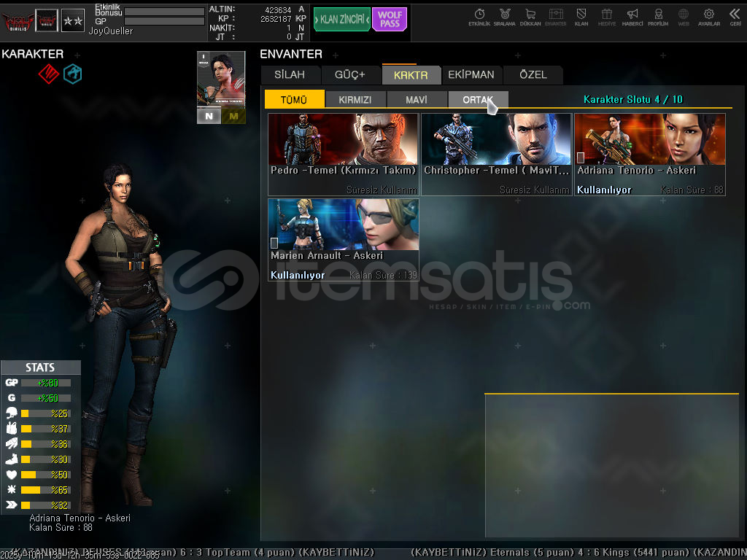Open the Etkinlik events icon
747x560 pixels.
tap(479, 17)
